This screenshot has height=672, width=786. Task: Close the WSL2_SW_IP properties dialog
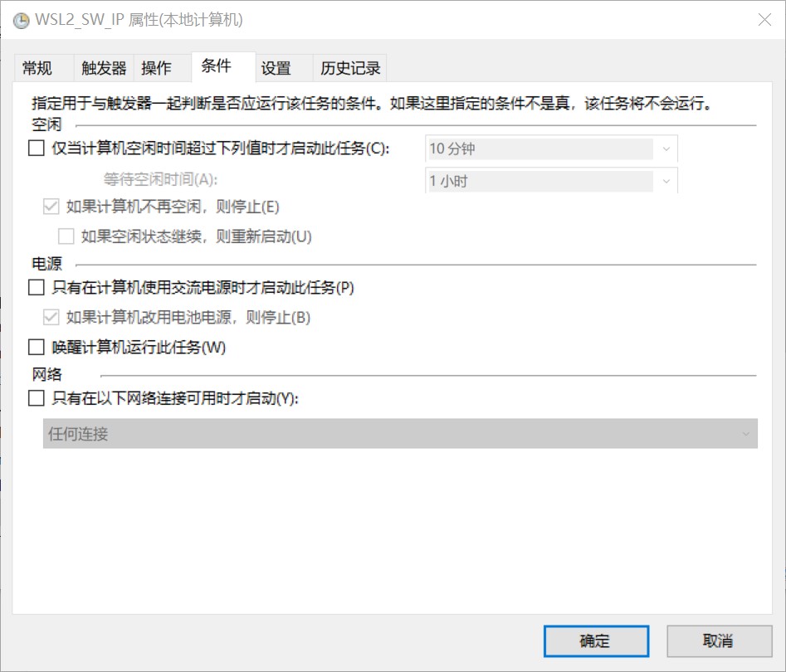(x=764, y=20)
